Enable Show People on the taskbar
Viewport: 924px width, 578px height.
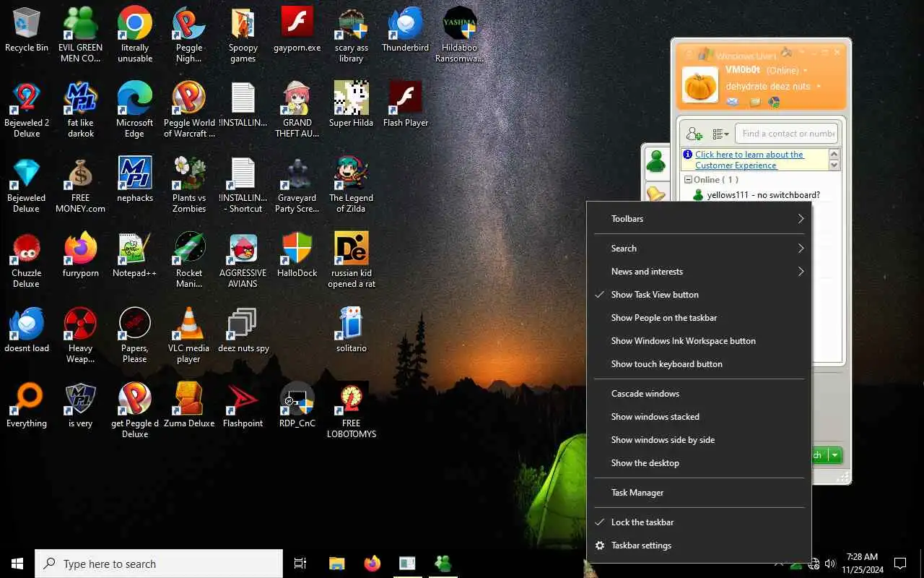pos(699,318)
